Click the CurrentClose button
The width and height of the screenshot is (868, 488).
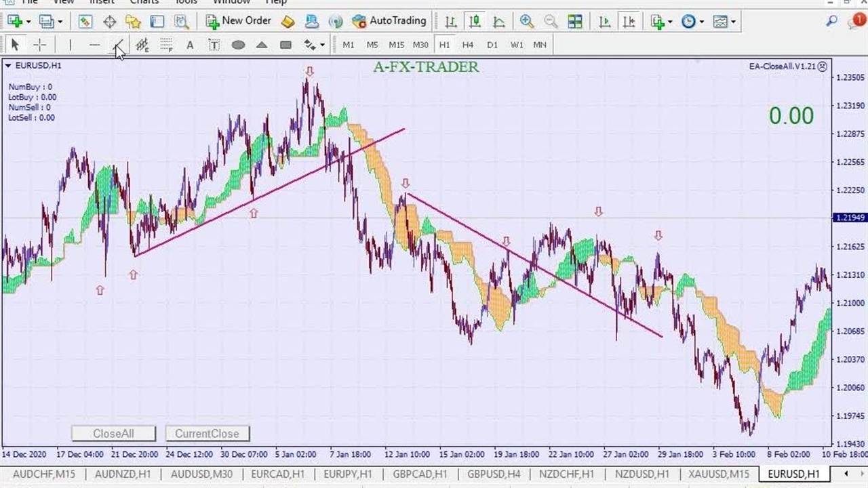click(x=207, y=434)
